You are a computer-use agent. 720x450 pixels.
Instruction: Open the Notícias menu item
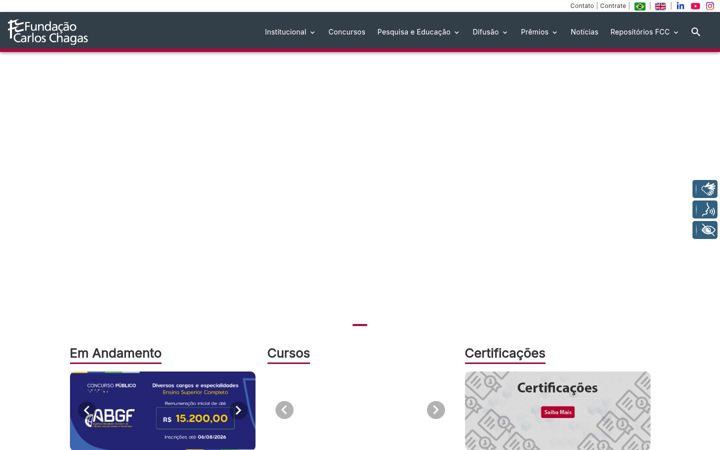584,32
